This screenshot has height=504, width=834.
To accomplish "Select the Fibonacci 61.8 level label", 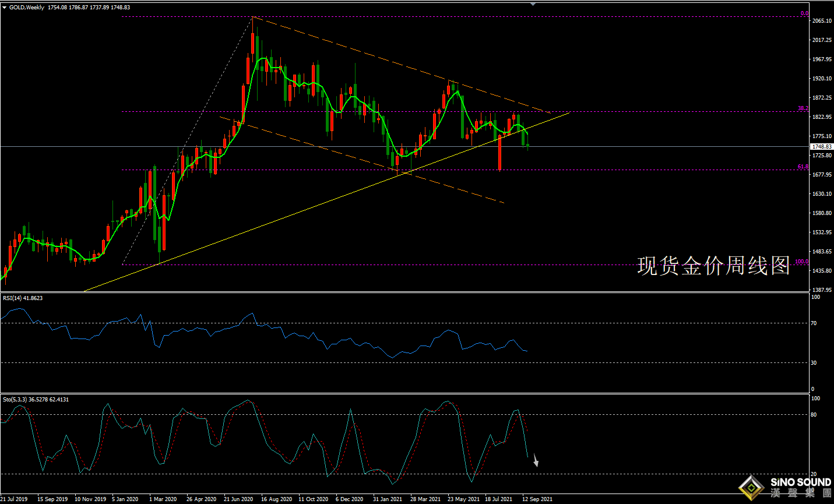I will [803, 167].
